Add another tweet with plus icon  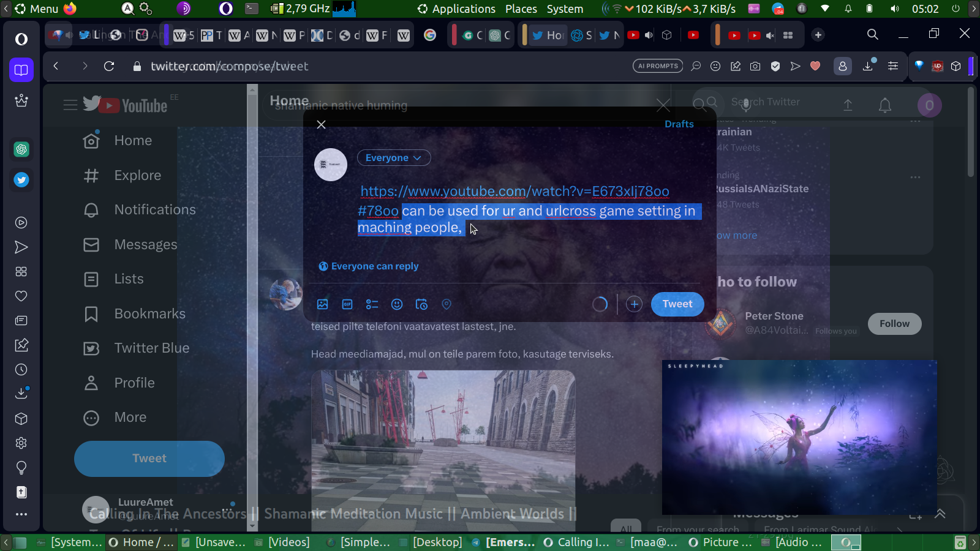tap(634, 304)
